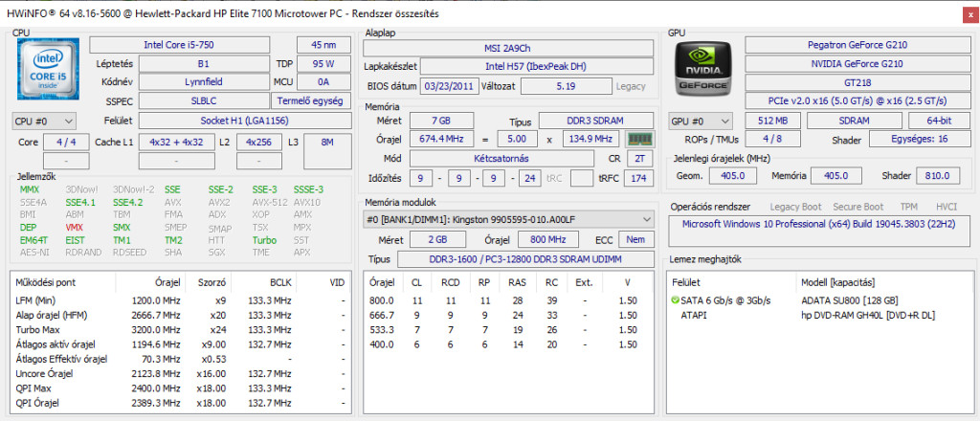Screen dimensions: 980x421
Task: Click the Turbo Max operating point row
Action: (180, 330)
